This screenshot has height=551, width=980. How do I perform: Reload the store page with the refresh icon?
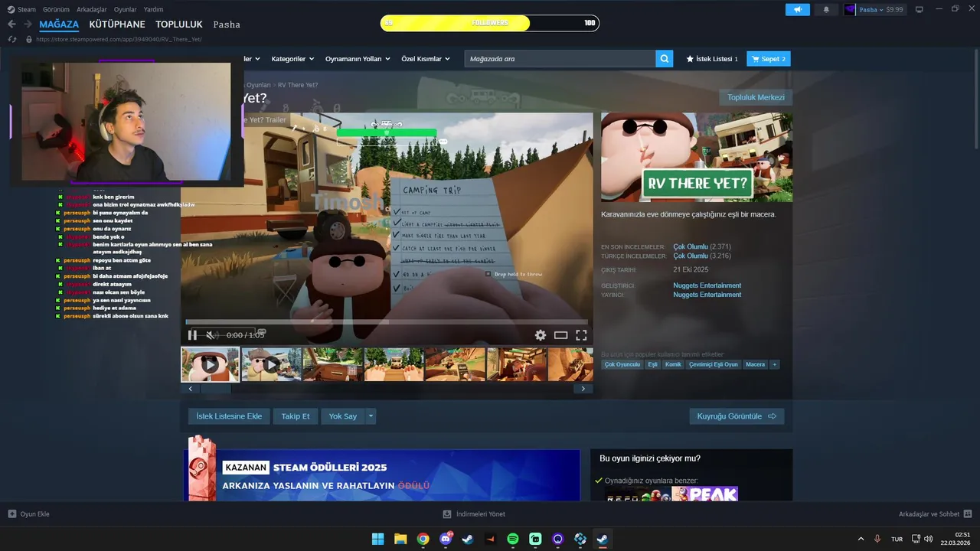[x=11, y=39]
